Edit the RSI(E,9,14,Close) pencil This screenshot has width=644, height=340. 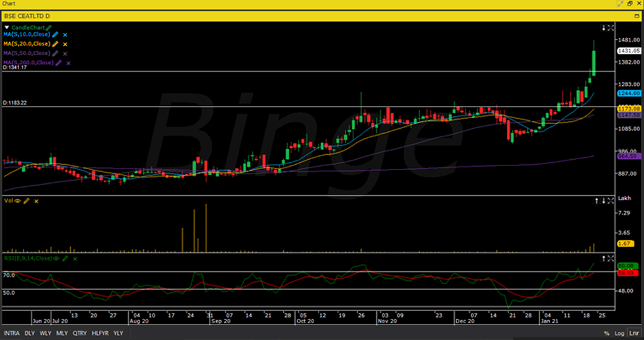point(65,259)
